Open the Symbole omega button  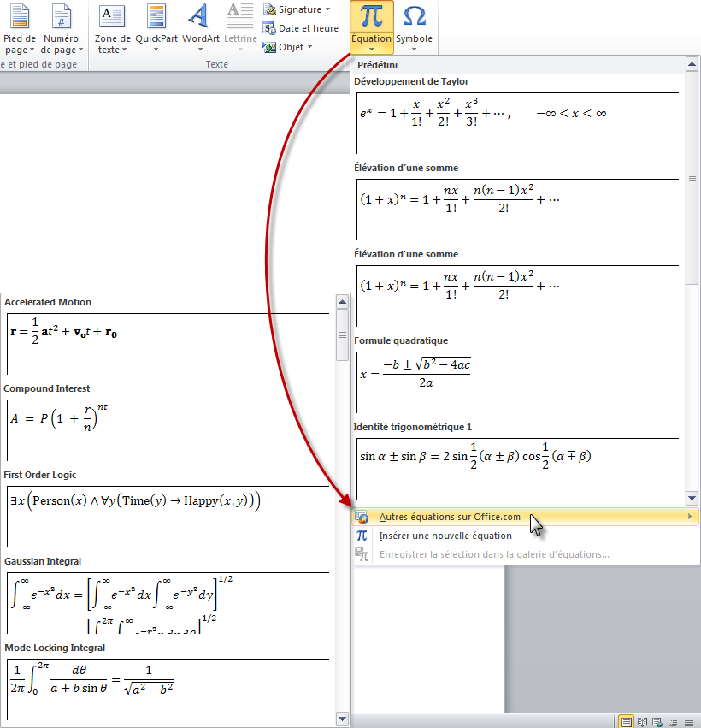tap(414, 16)
